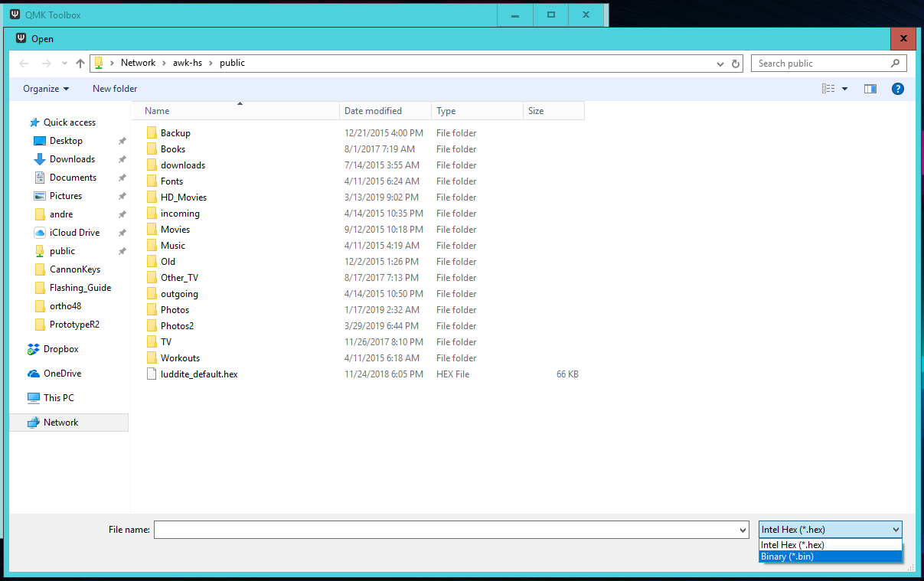Click the New folder button
This screenshot has width=924, height=581.
pos(115,89)
